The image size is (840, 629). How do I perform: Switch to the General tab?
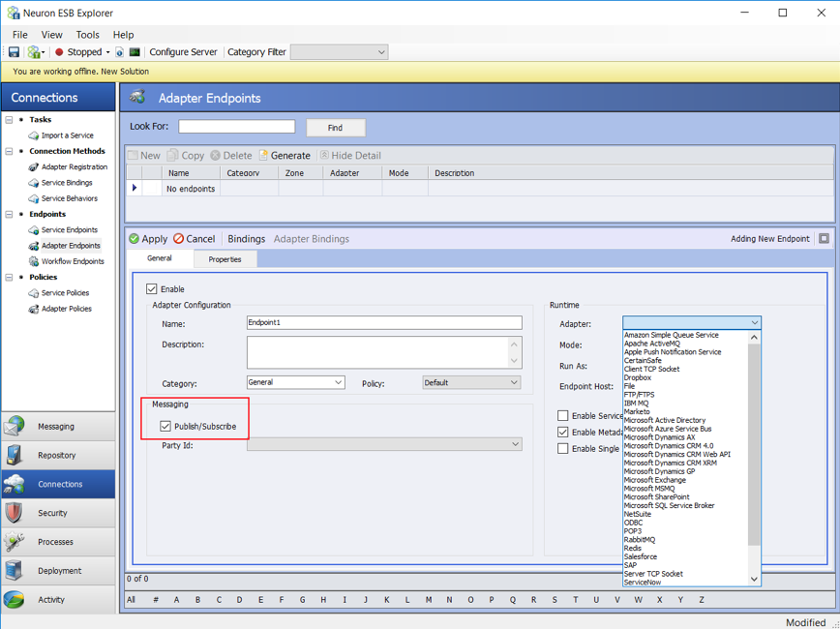point(160,258)
